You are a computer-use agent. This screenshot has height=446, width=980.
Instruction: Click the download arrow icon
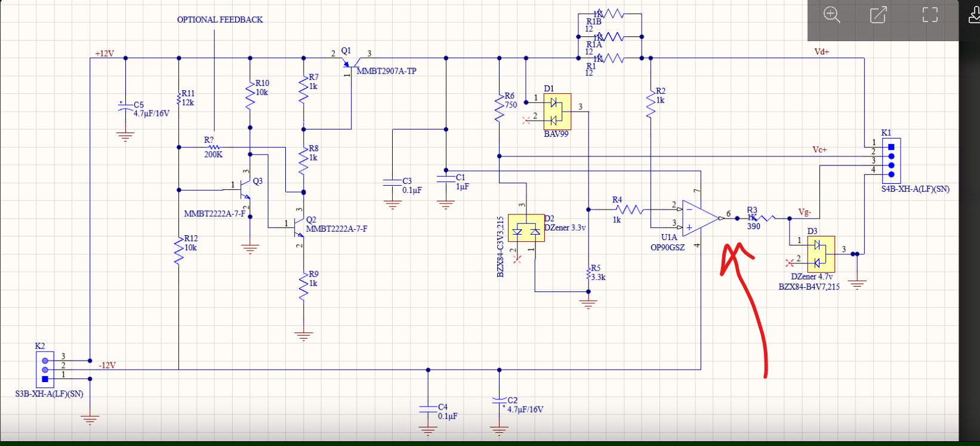[x=973, y=15]
